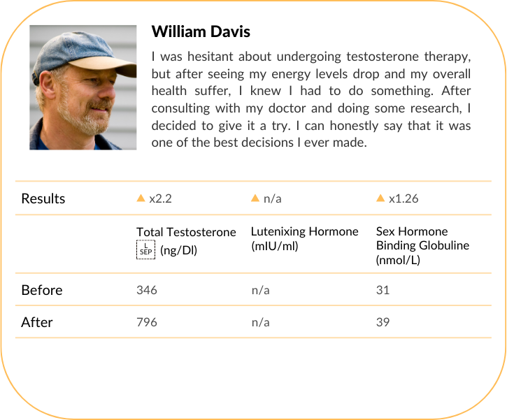Click the 796 testosterone after value

click(x=147, y=322)
